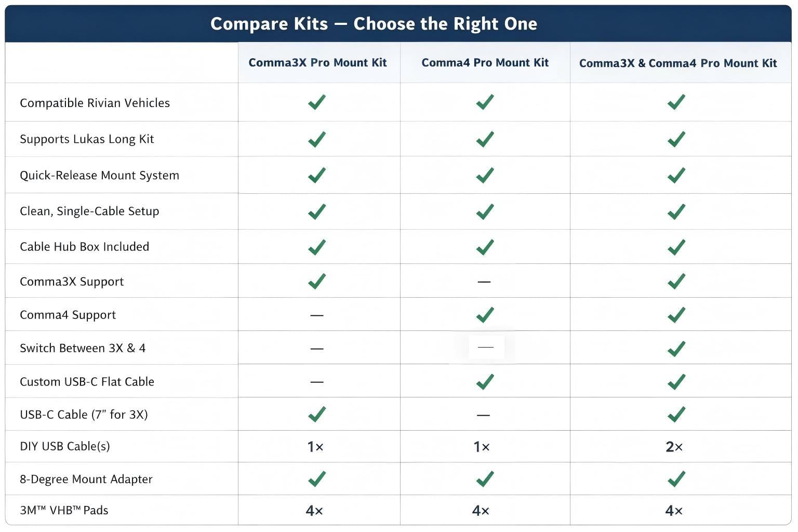Image resolution: width=798 pixels, height=532 pixels.
Task: Click Comma4 kit checkmark for Cable Hub Box Included
Action: point(485,247)
